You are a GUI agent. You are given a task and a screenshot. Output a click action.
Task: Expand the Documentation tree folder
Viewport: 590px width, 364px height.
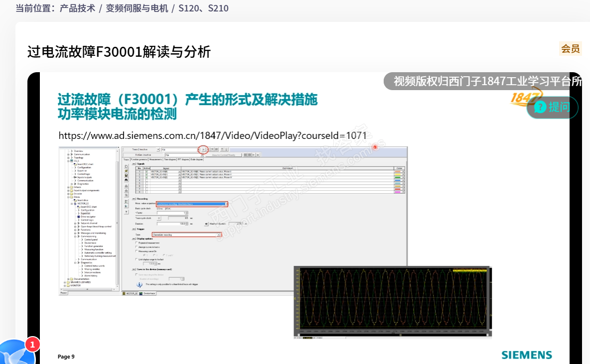point(68,279)
